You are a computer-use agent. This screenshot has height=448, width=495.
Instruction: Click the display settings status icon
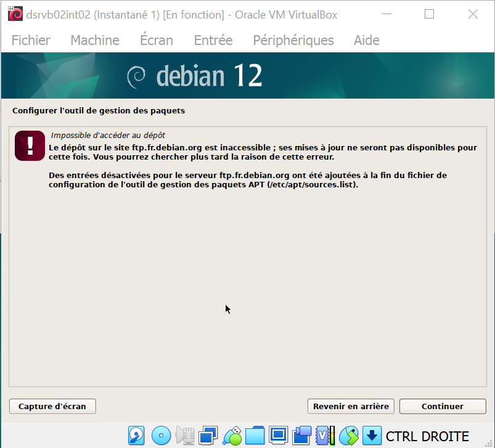[x=279, y=436]
